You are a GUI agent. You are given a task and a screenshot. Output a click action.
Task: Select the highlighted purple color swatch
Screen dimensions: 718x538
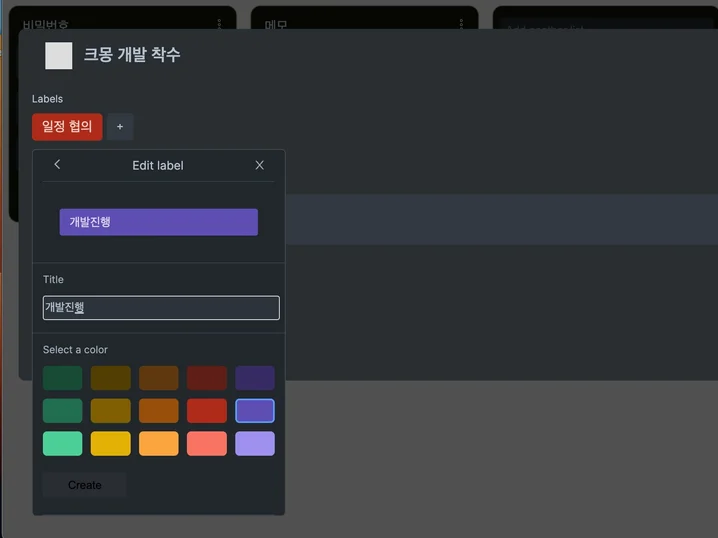[255, 411]
